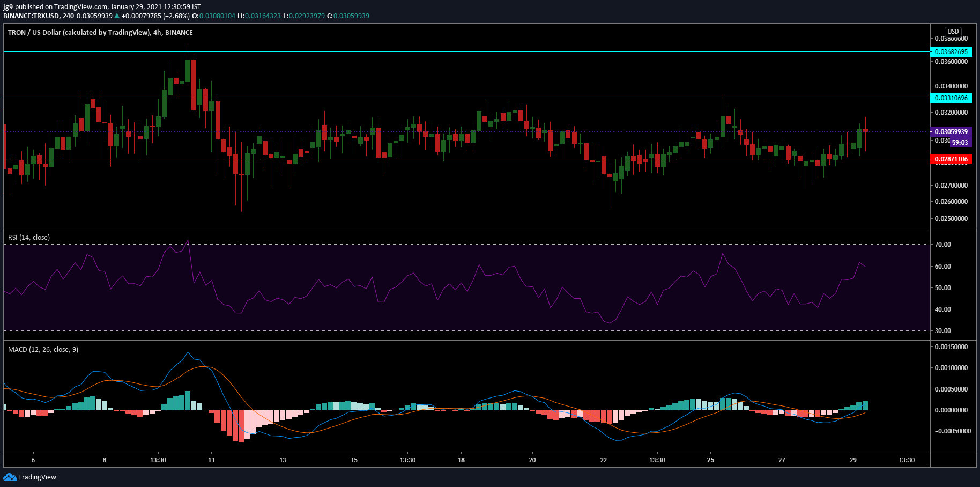Click the high value H:0.03164323
Viewport: 980px width, 487px height.
(259, 16)
